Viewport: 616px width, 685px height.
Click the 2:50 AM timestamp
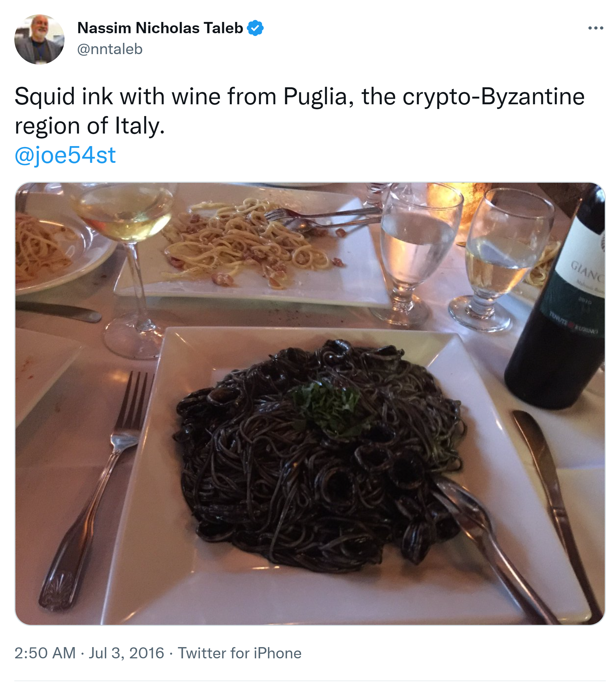point(45,653)
